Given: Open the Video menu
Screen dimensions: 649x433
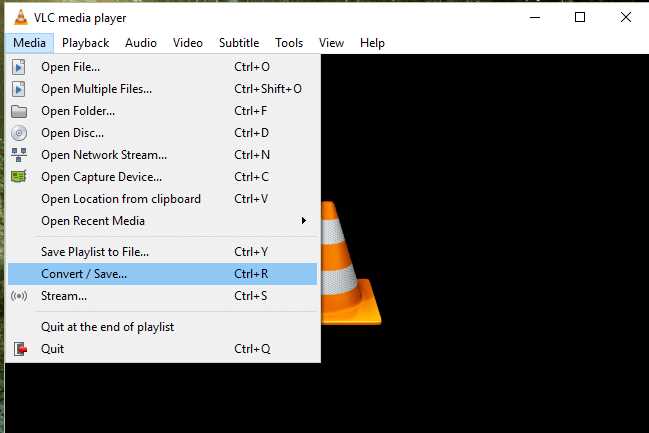Looking at the screenshot, I should pyautogui.click(x=188, y=43).
